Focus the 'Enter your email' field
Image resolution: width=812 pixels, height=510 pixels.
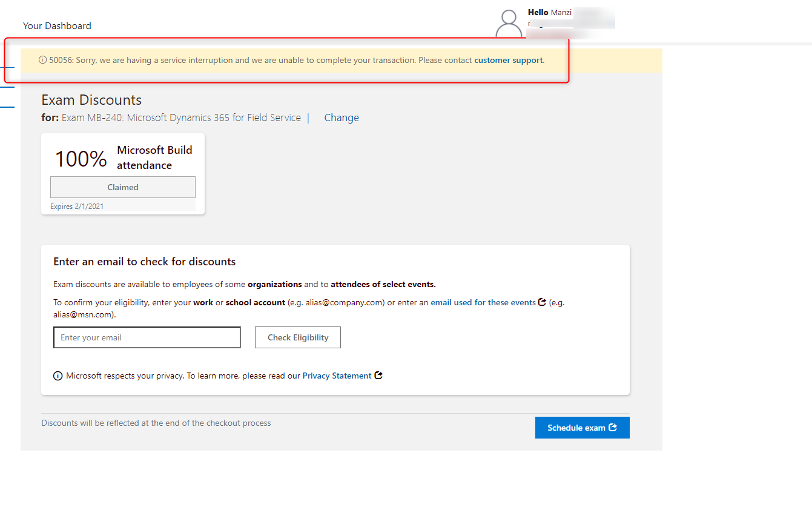pos(147,337)
